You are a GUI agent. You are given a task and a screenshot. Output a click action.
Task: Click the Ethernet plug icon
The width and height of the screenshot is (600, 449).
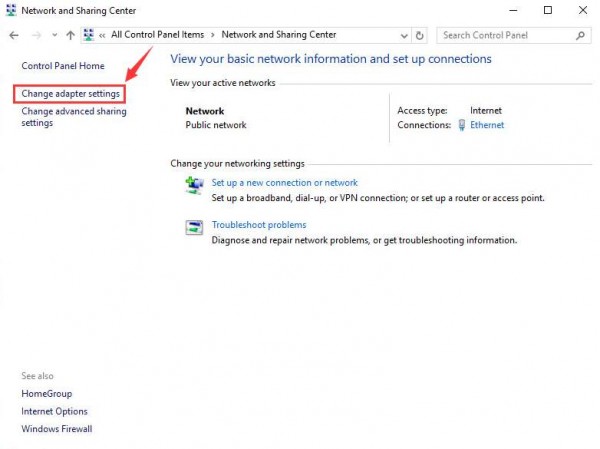[x=462, y=125]
